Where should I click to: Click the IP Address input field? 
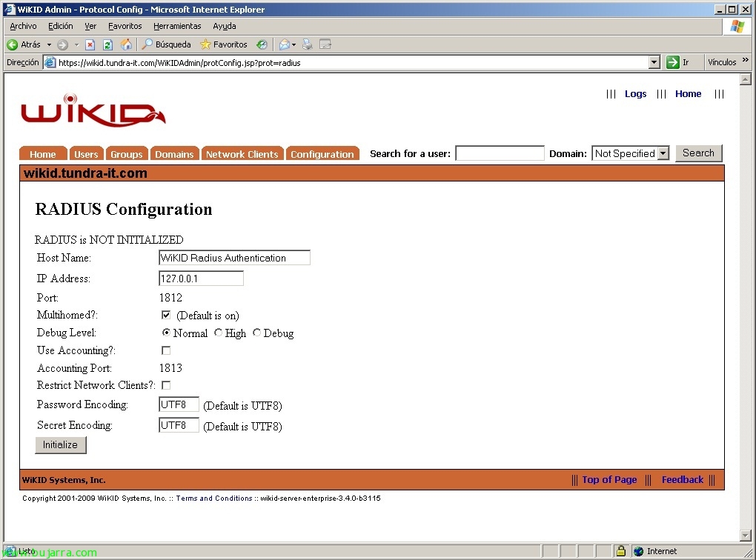click(201, 278)
